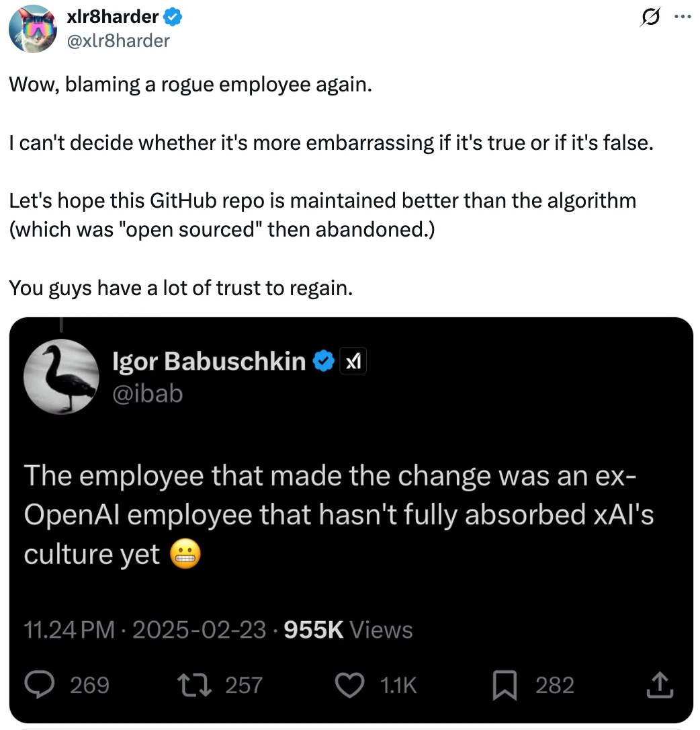Like the quoted post via the heart icon
This screenshot has height=730, width=700.
pyautogui.click(x=349, y=686)
